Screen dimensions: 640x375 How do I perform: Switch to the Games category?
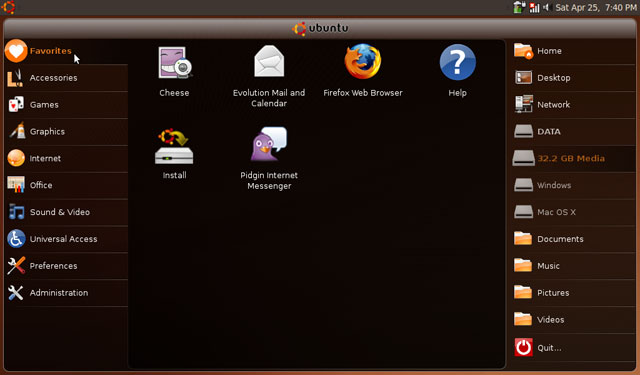pos(66,104)
